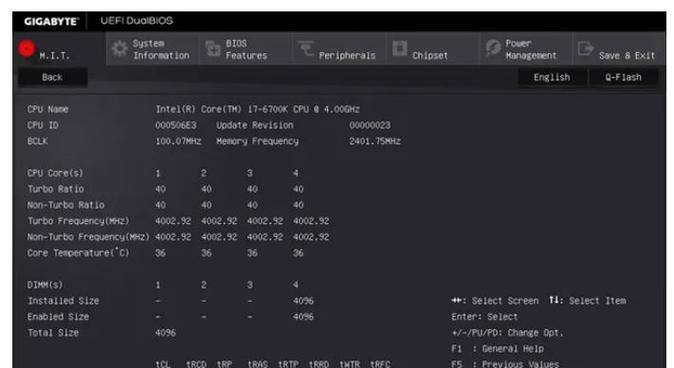Open Save & Exit tab
The image size is (674, 368).
pyautogui.click(x=619, y=49)
